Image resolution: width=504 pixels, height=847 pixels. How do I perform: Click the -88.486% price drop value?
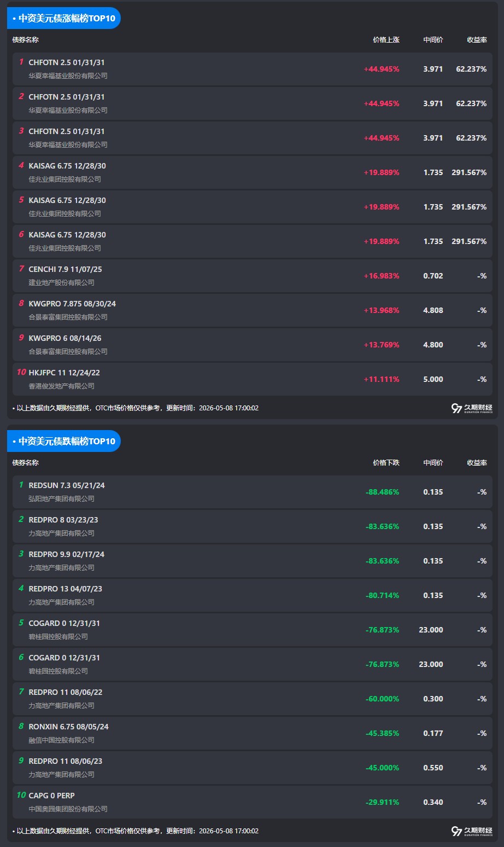(x=383, y=492)
